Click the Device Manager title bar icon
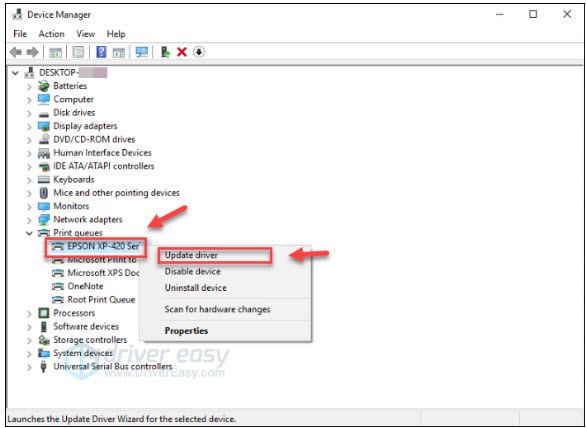The height and width of the screenshot is (428, 586). click(x=17, y=15)
